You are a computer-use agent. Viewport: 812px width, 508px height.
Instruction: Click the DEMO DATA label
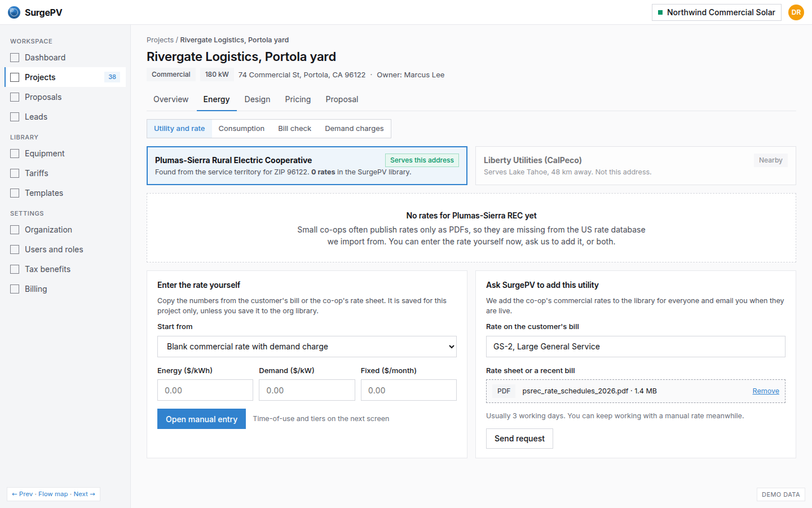coord(780,494)
